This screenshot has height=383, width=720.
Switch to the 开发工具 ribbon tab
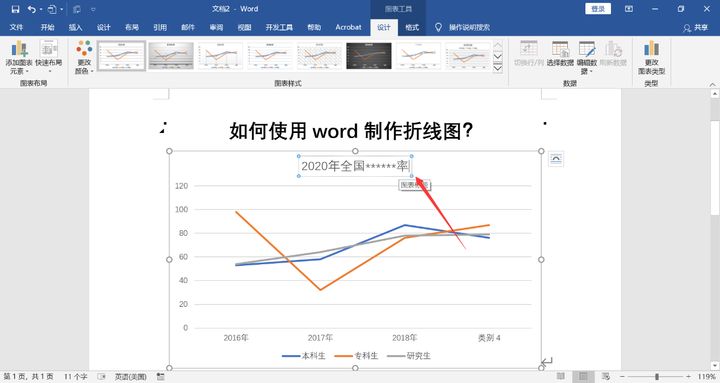click(x=279, y=27)
